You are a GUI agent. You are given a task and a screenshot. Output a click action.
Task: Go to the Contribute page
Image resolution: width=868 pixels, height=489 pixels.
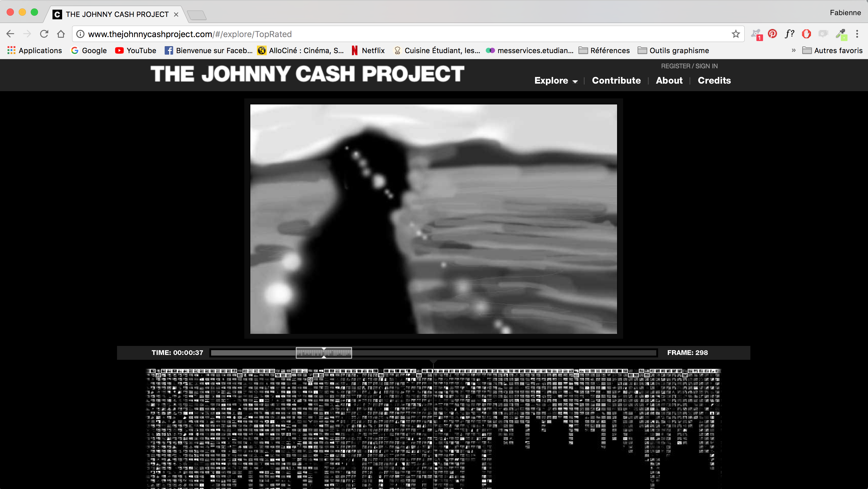click(x=616, y=81)
